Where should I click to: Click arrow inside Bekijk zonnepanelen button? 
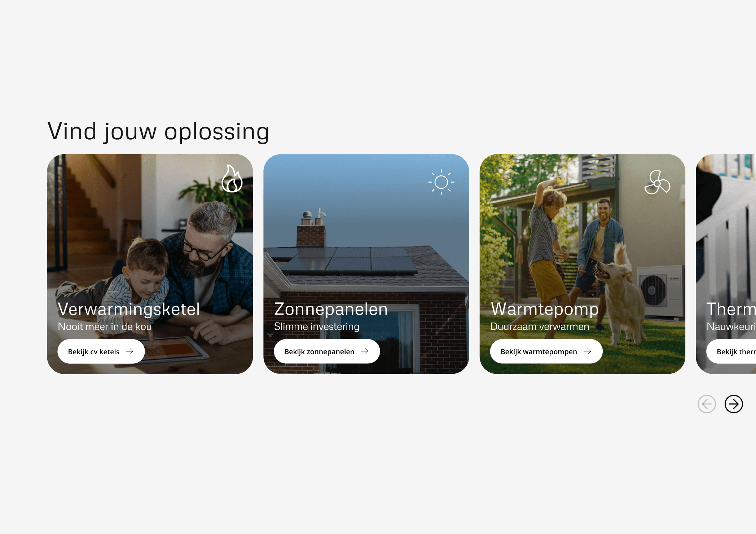pyautogui.click(x=365, y=351)
